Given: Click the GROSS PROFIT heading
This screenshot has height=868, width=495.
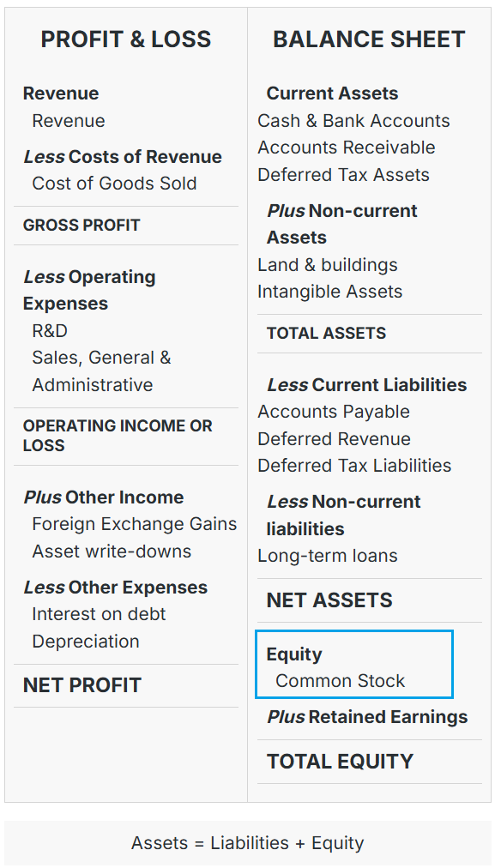Looking at the screenshot, I should [x=81, y=226].
